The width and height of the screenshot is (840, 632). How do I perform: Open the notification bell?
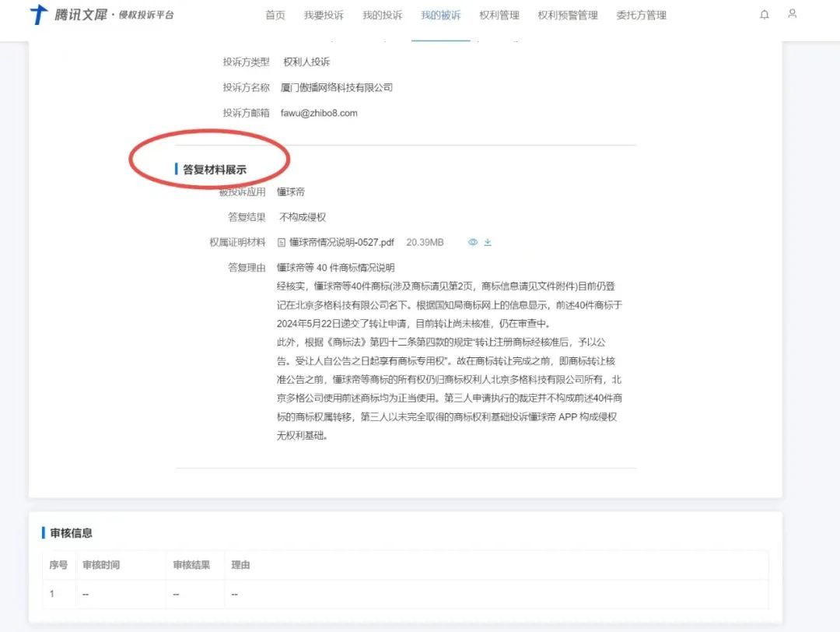tap(765, 15)
